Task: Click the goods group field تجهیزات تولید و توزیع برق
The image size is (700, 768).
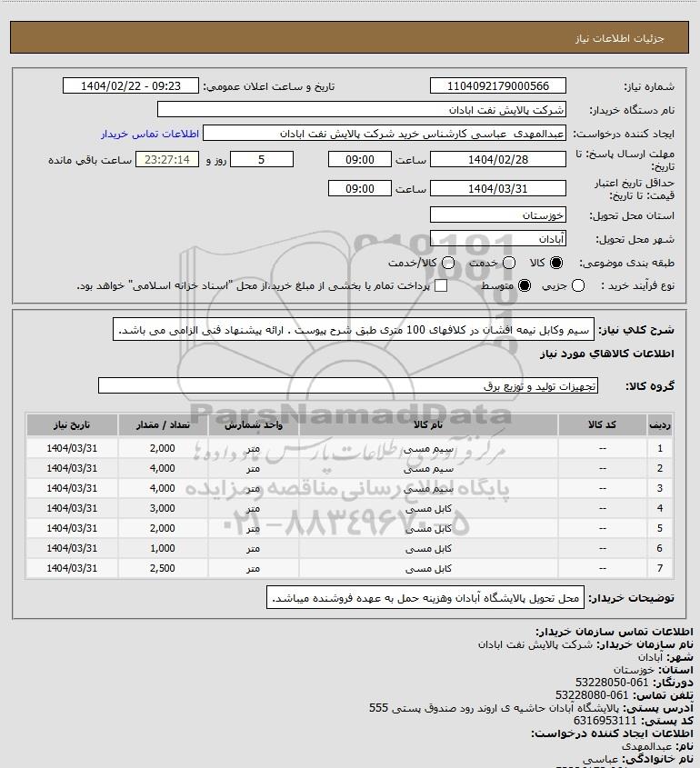Action: (348, 385)
